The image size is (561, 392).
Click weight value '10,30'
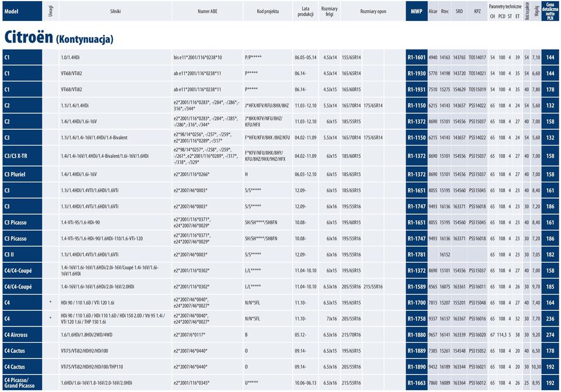(536, 367)
